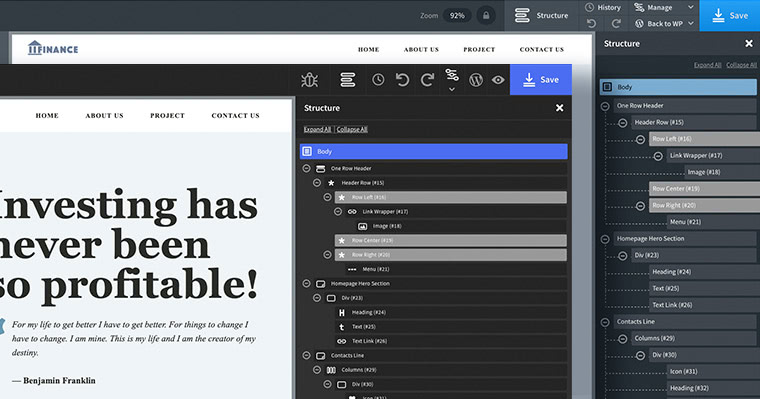Close the front Structure panel with its X

(559, 108)
